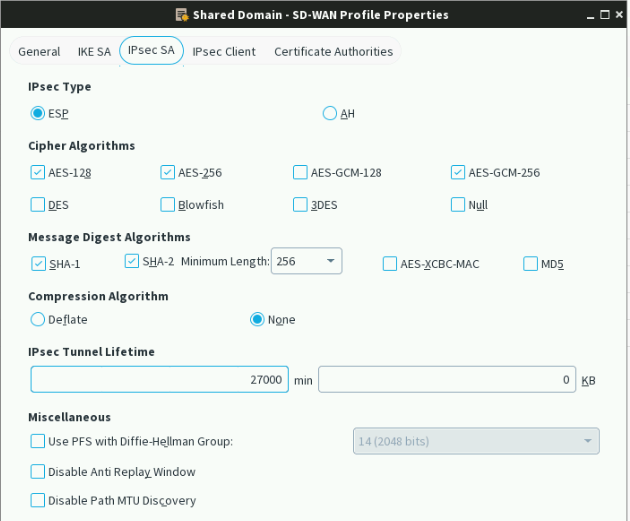Enable the 3DES cipher

[x=300, y=204]
